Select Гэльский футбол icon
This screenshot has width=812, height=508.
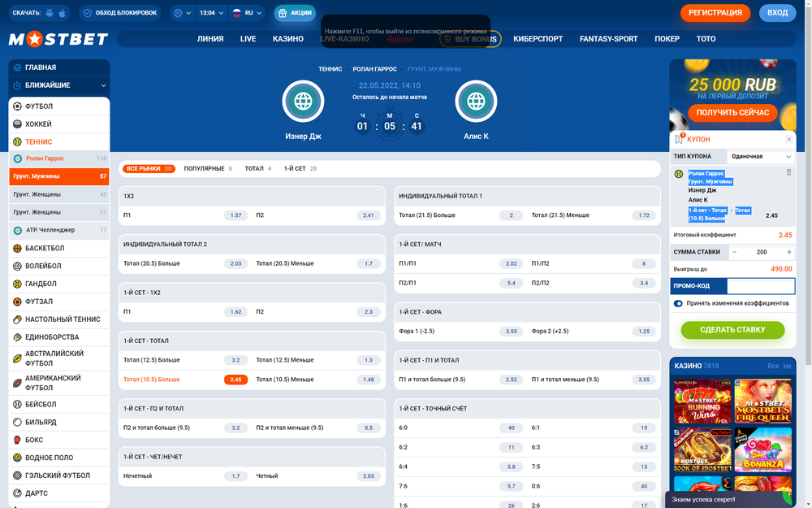(x=17, y=475)
